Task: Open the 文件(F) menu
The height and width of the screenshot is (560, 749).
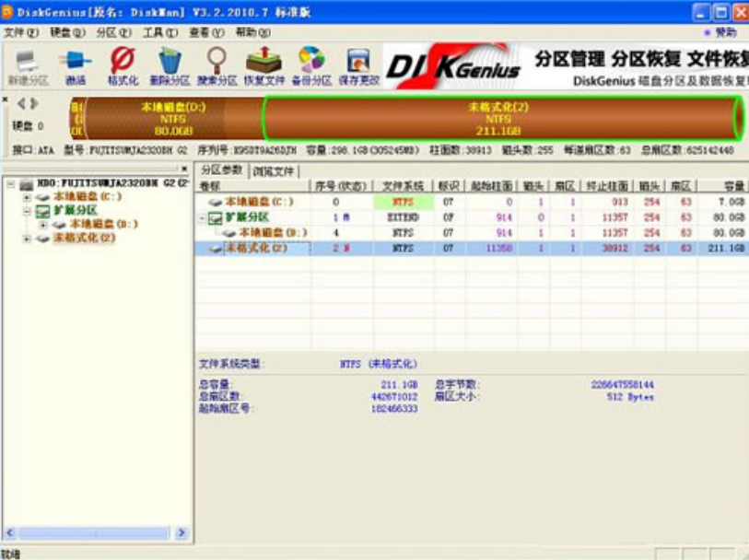Action: click(x=21, y=32)
